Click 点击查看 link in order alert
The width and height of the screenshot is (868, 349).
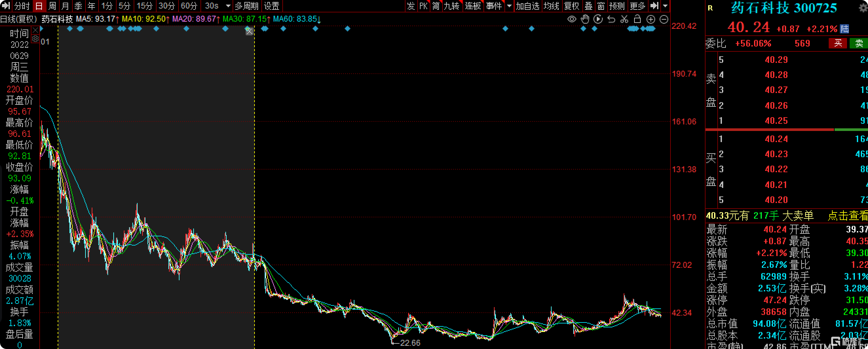pyautogui.click(x=847, y=216)
